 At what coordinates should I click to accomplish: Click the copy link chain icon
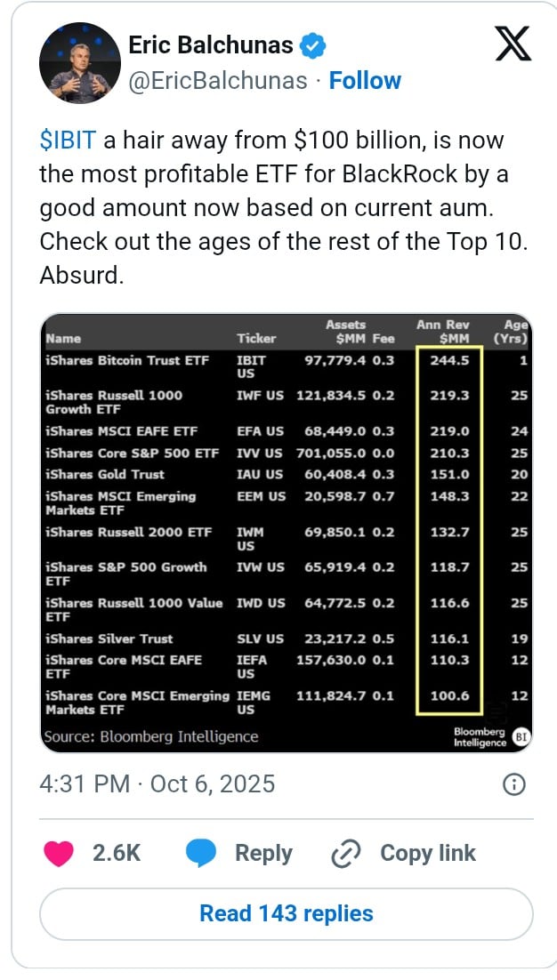pyautogui.click(x=344, y=854)
